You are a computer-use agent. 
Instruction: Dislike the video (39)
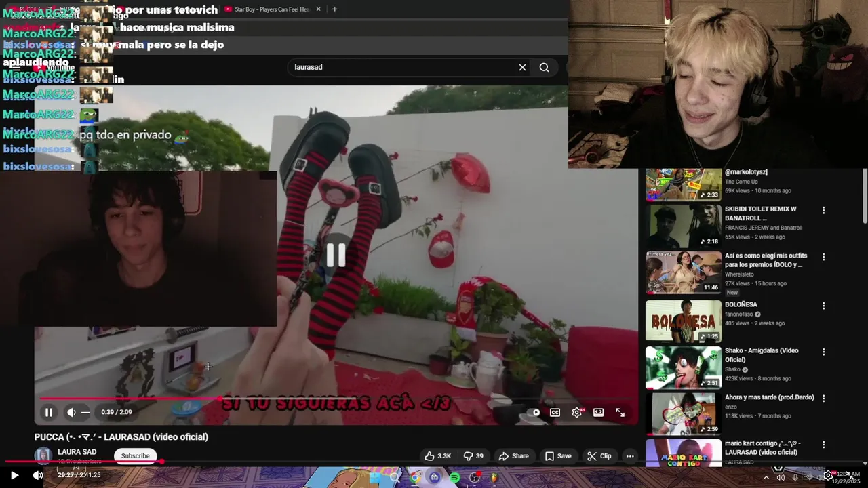(x=473, y=456)
